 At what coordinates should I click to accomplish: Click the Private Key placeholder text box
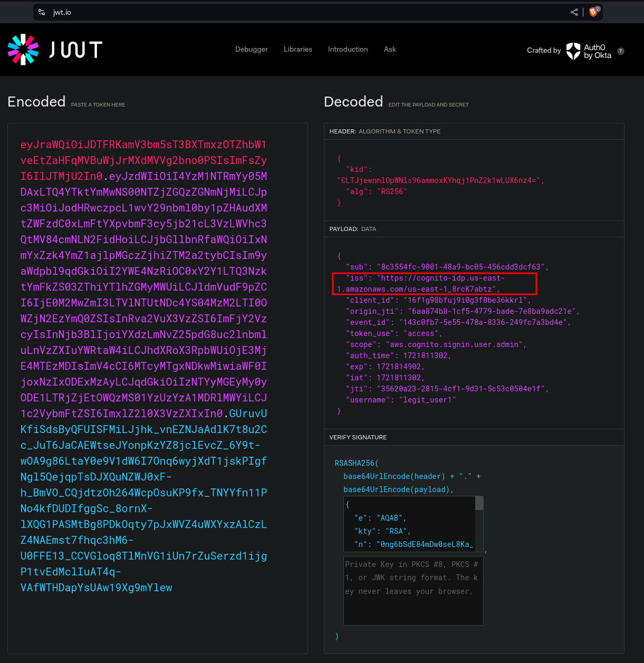point(413,591)
